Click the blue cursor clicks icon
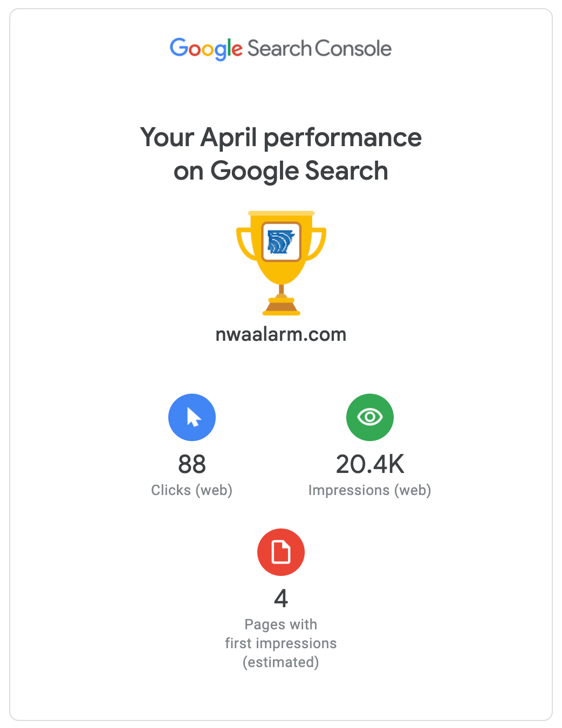The height and width of the screenshot is (728, 562). [192, 417]
